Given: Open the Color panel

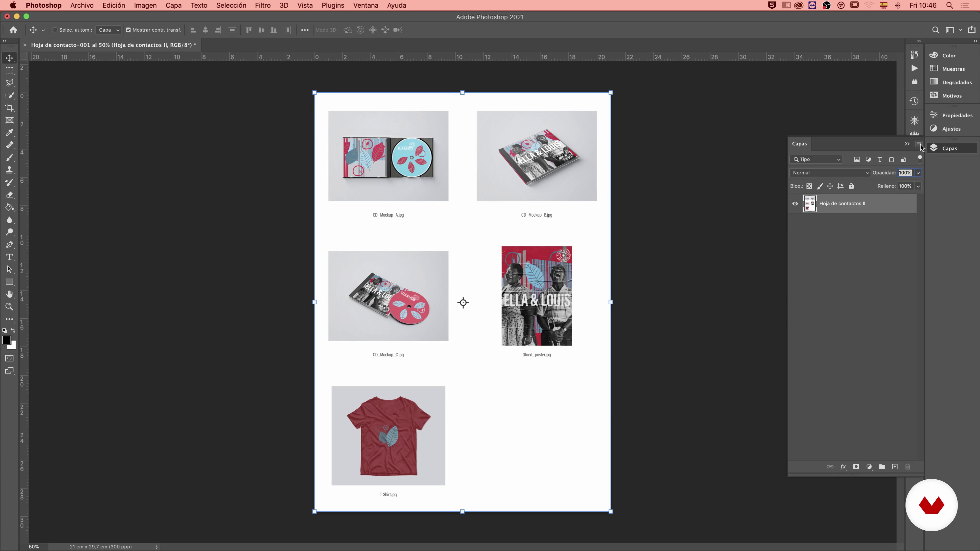Looking at the screenshot, I should (949, 56).
